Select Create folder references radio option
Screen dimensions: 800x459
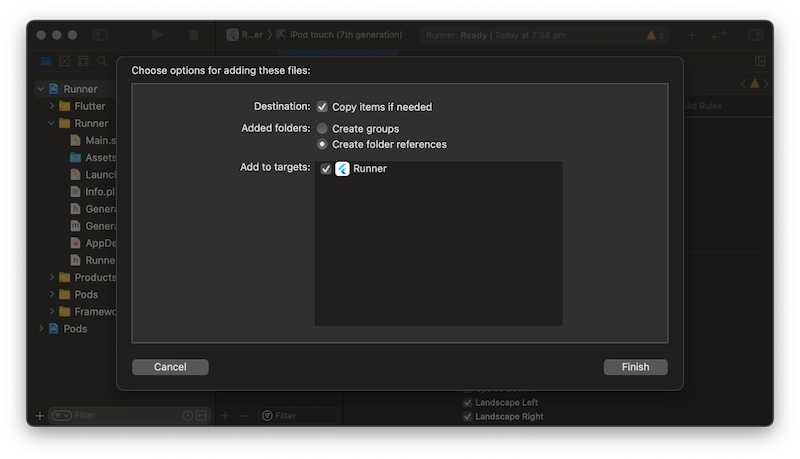[322, 144]
